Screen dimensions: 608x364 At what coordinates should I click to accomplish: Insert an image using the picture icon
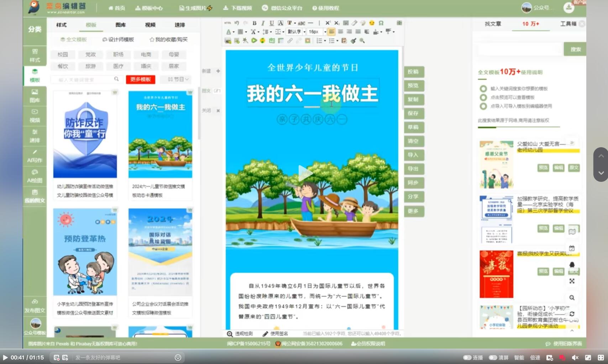(x=228, y=41)
